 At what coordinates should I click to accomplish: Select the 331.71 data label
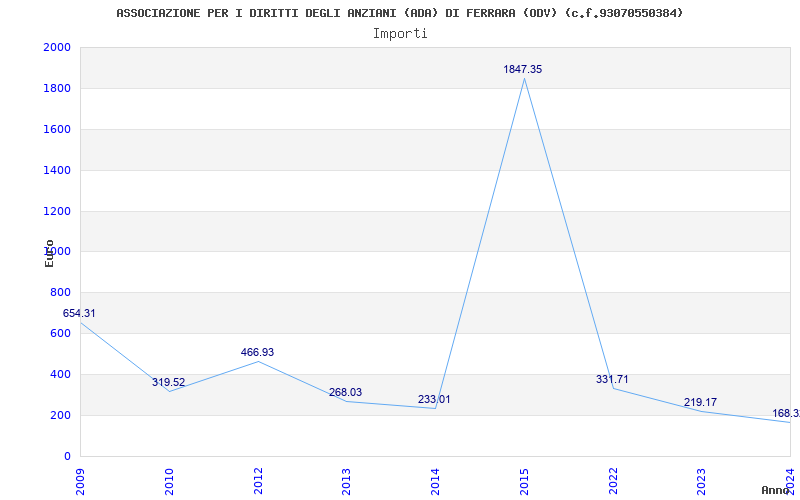tap(612, 379)
